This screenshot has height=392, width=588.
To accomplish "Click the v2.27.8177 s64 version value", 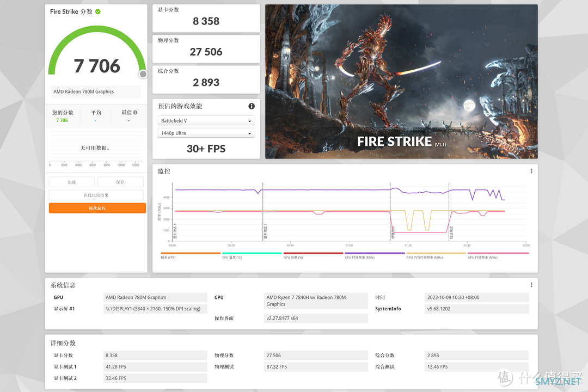I will click(x=316, y=318).
